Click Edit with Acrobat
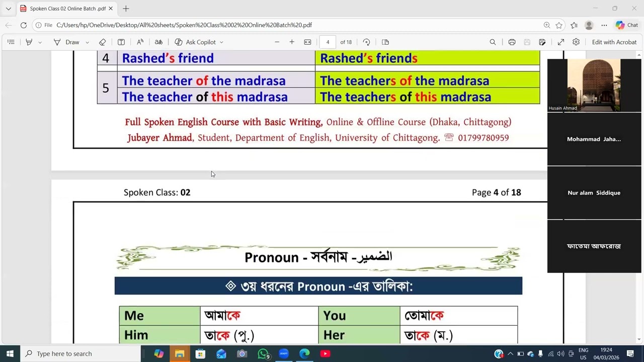Image resolution: width=644 pixels, height=362 pixels. tap(614, 42)
